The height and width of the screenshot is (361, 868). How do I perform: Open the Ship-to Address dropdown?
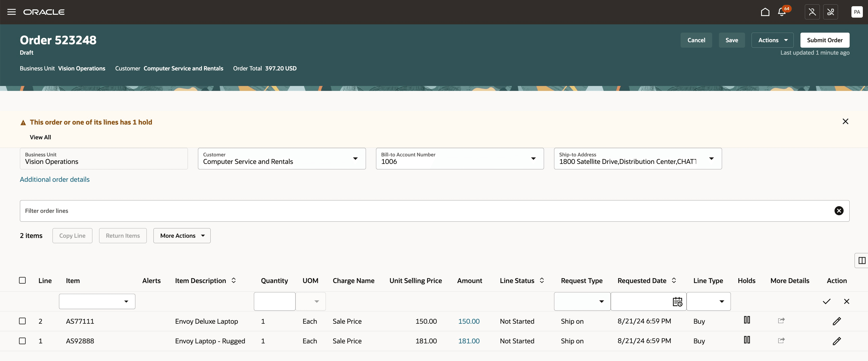tap(711, 159)
